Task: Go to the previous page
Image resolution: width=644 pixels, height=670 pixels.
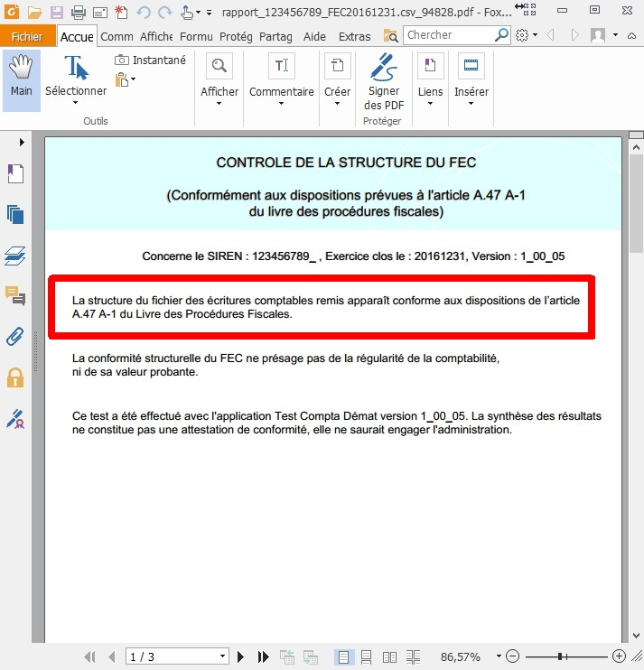Action: (112, 656)
